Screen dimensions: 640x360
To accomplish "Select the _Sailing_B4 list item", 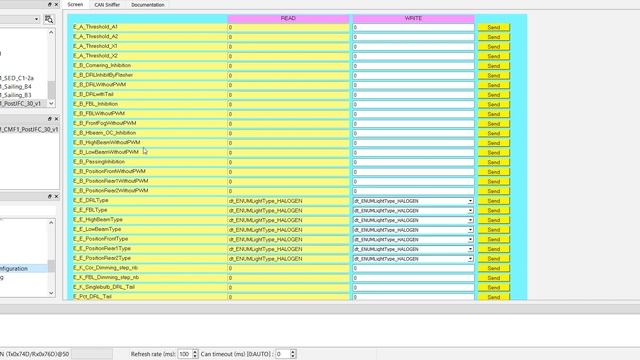I will coord(16,87).
